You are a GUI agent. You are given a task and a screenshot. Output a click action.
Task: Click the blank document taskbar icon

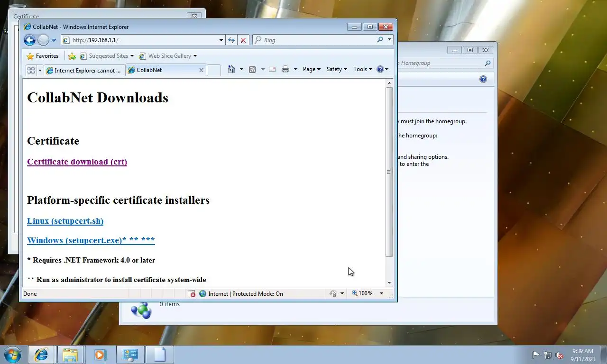[x=160, y=355]
